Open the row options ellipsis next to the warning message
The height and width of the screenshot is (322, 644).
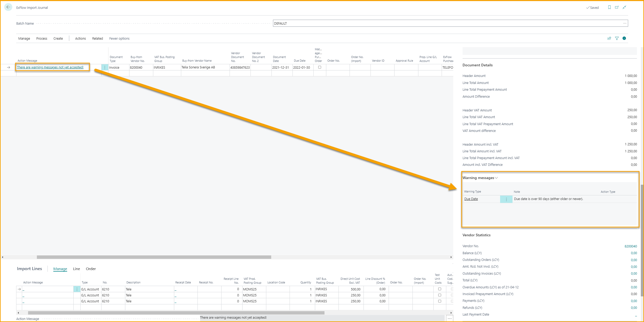point(105,67)
